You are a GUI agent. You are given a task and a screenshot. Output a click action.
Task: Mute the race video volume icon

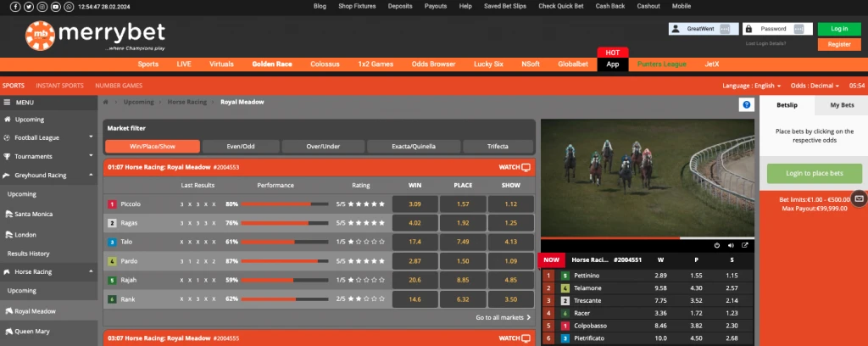(x=731, y=245)
